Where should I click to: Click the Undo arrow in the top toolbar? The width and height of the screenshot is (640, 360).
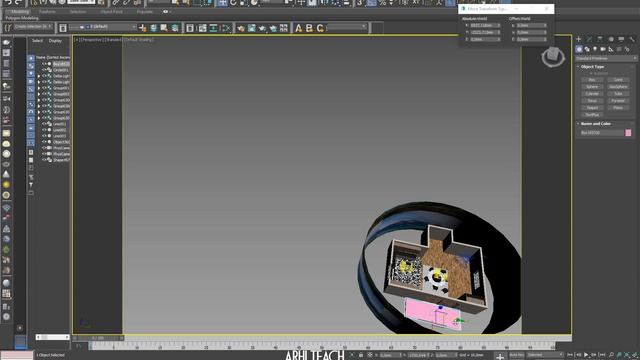point(8,3)
